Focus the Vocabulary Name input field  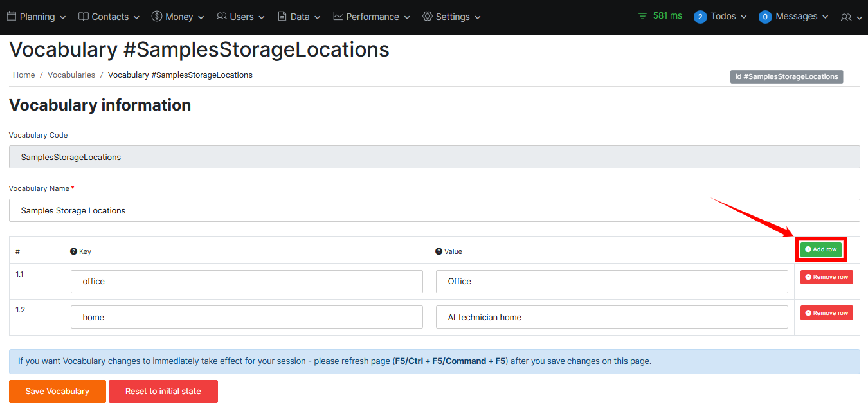click(434, 210)
